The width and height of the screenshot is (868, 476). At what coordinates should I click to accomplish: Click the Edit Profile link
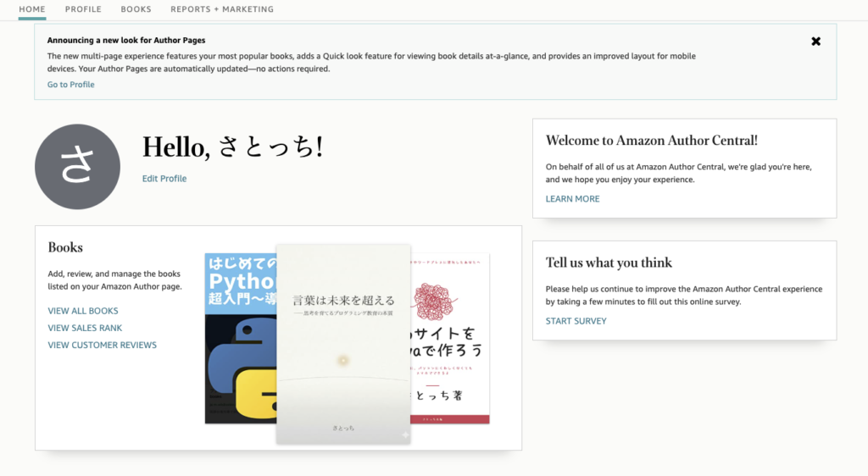(x=164, y=179)
